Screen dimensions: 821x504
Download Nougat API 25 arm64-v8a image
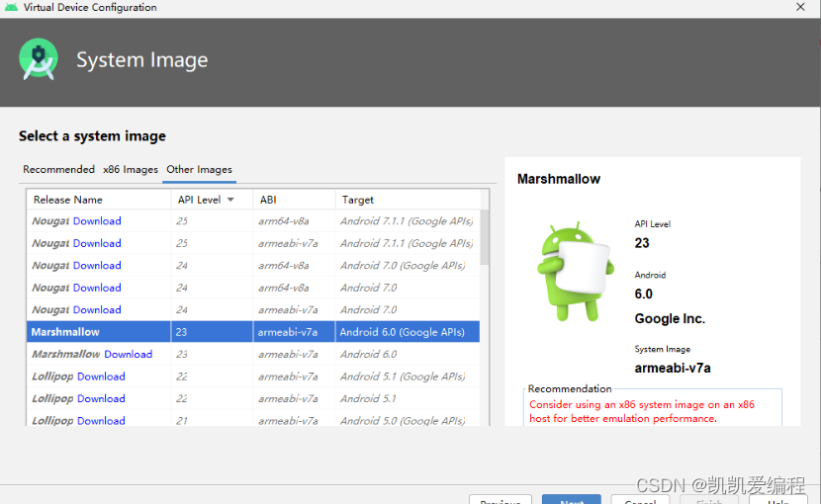tap(97, 220)
